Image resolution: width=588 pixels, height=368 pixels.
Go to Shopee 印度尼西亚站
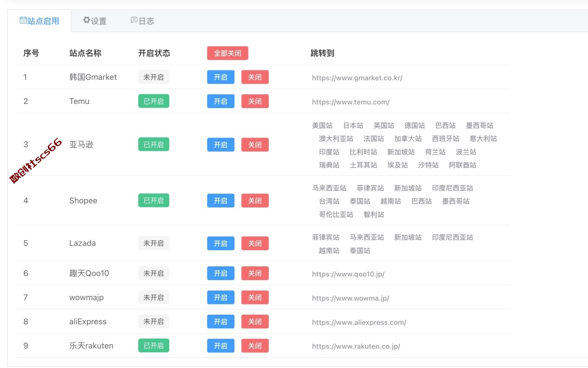452,188
